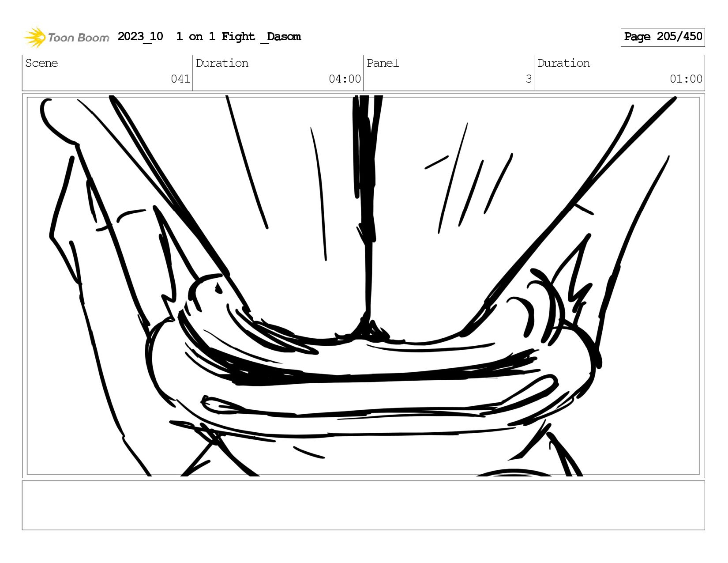Click the 'Scene' label
Image resolution: width=728 pixels, height=563 pixels.
pyautogui.click(x=41, y=63)
